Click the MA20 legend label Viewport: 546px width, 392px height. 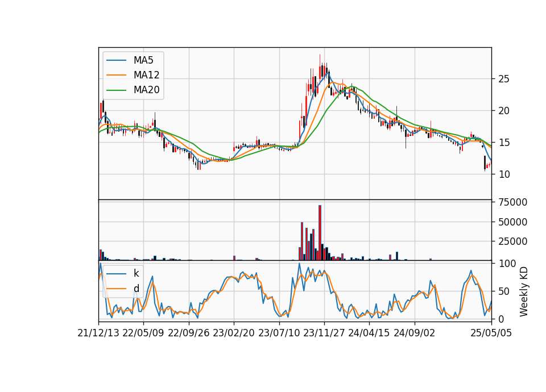[146, 90]
